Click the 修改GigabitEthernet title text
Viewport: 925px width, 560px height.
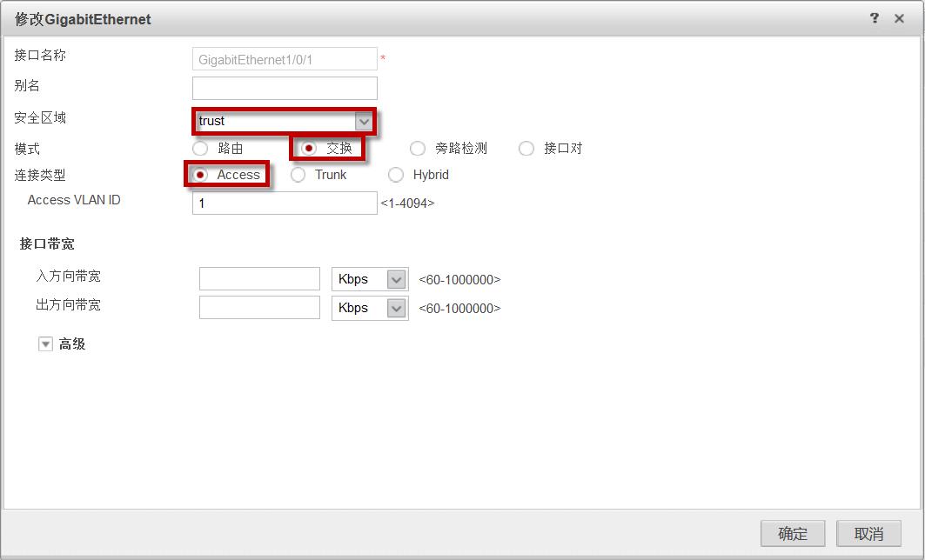(x=84, y=19)
